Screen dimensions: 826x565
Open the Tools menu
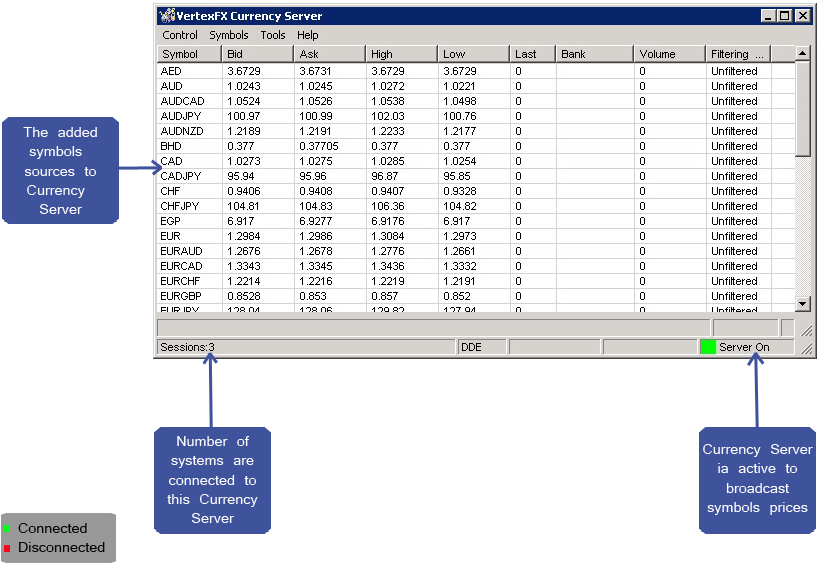point(273,35)
